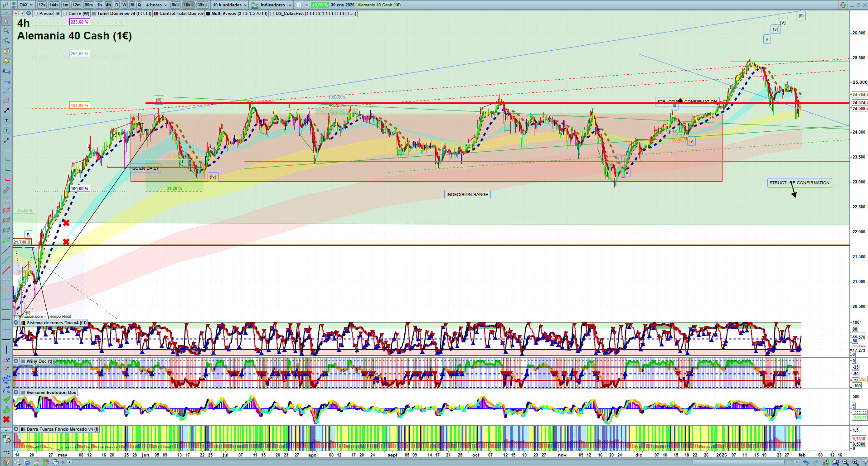Select the text label tool
Screen dimensions: 868x466
(6, 120)
